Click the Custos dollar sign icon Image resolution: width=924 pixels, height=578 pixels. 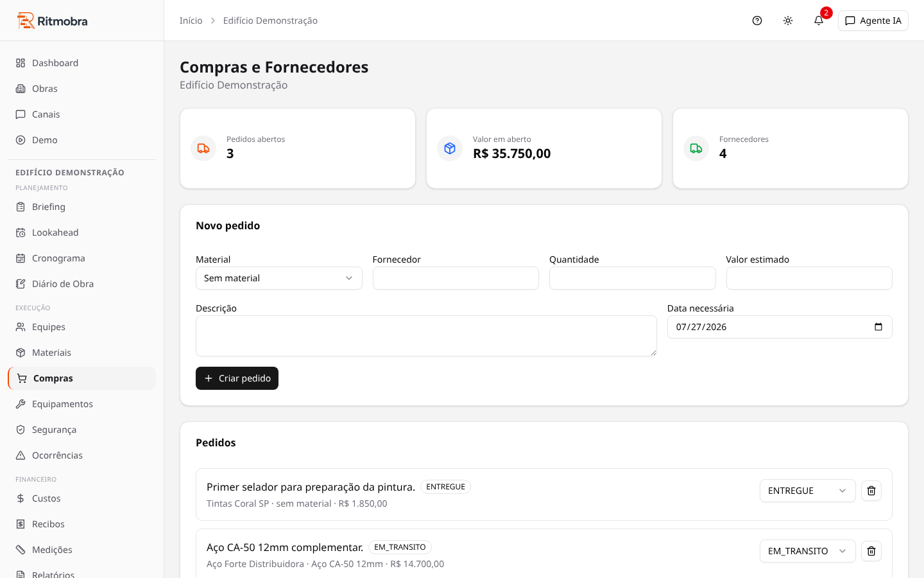pos(21,498)
